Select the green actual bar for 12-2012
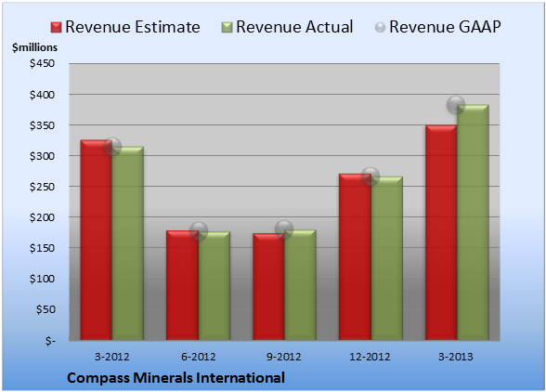This screenshot has height=392, width=546. pyautogui.click(x=387, y=258)
